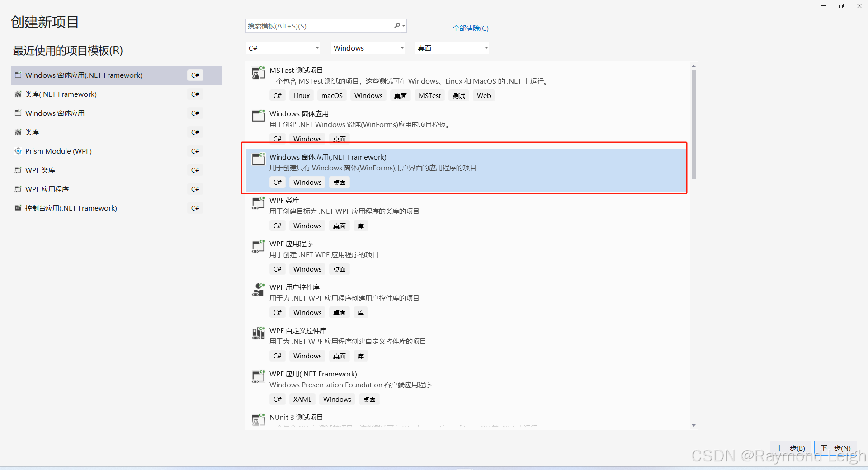Viewport: 868px width, 470px height.
Task: Click the NUnit 3 测试项目 template icon
Action: point(258,419)
